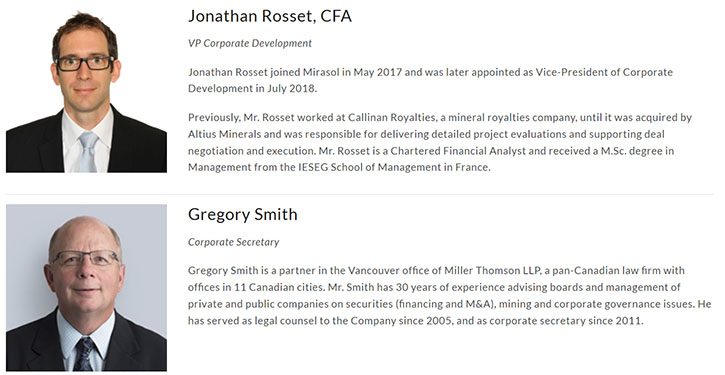Click the Miller Thomson LLP biography paragraph

(449, 295)
